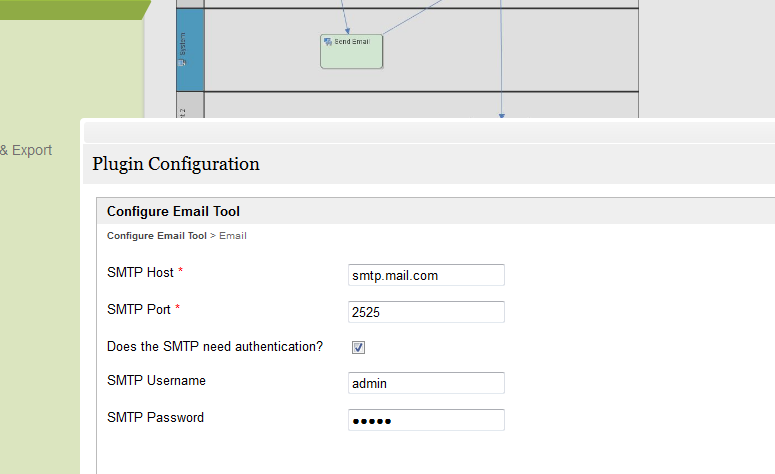Select the blue System swimlane header
The image size is (775, 474).
click(x=189, y=49)
